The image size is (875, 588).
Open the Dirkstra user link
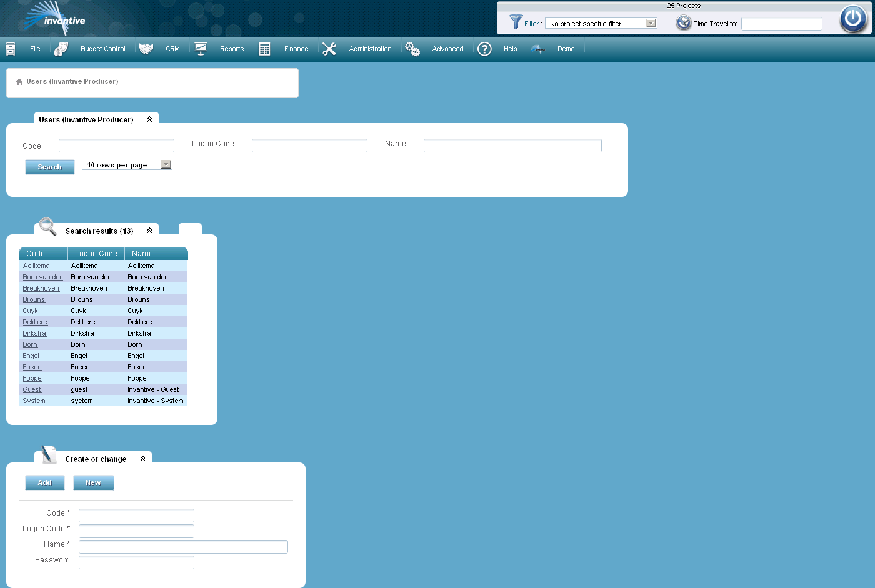coord(34,333)
